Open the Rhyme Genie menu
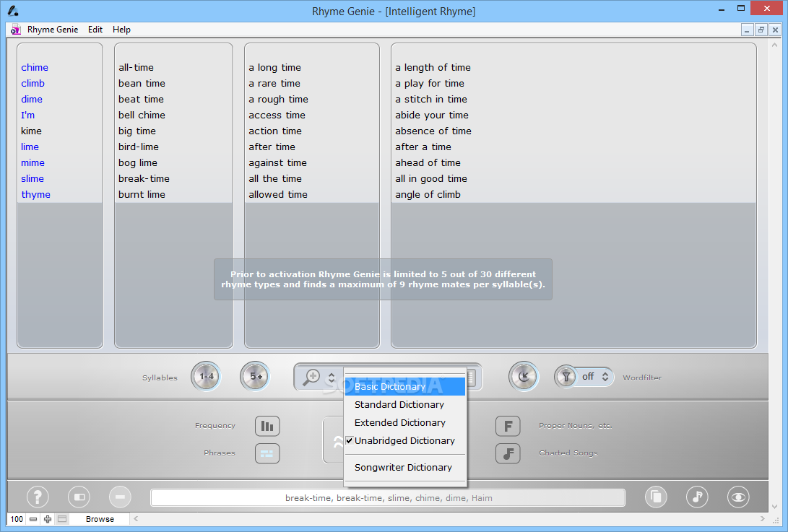 pyautogui.click(x=53, y=30)
